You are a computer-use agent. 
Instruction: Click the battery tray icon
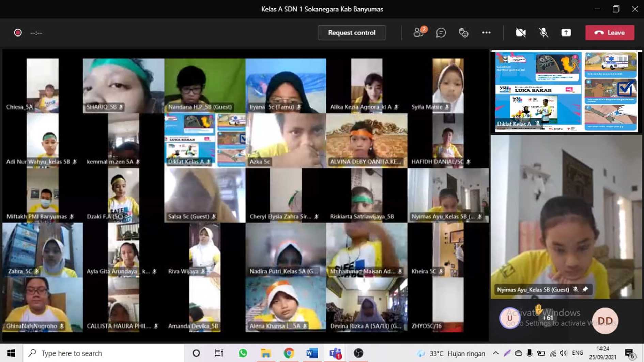tap(541, 353)
